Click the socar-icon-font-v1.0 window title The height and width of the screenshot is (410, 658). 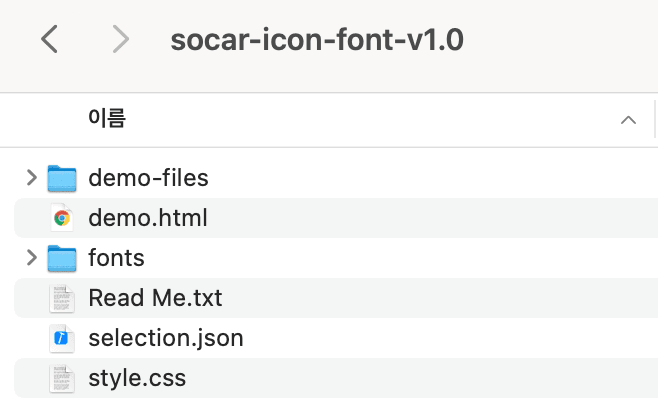[317, 39]
